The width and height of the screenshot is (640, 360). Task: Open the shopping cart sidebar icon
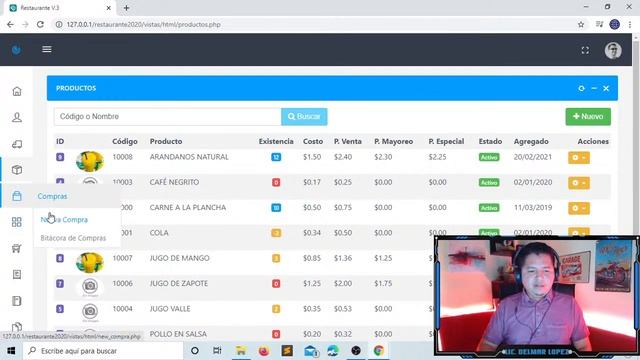coord(17,248)
